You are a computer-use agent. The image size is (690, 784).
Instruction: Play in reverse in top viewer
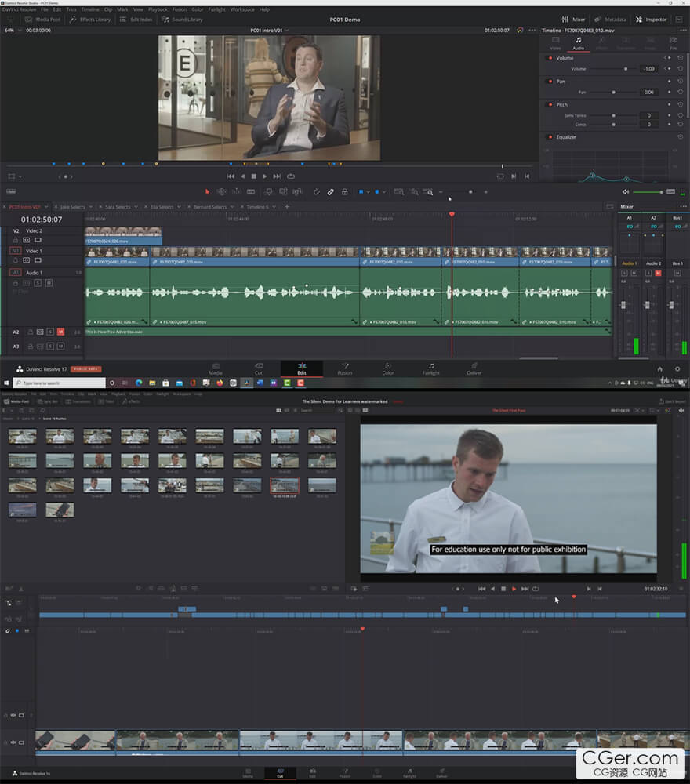243,176
